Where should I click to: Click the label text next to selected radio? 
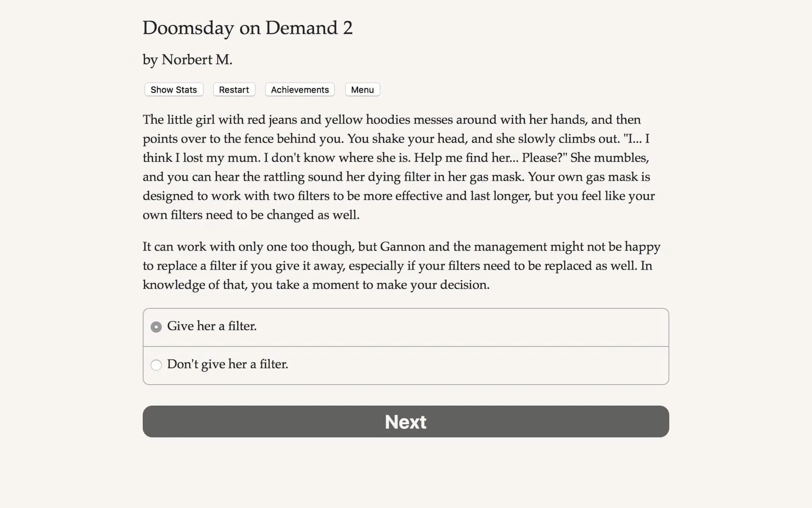pos(212,326)
